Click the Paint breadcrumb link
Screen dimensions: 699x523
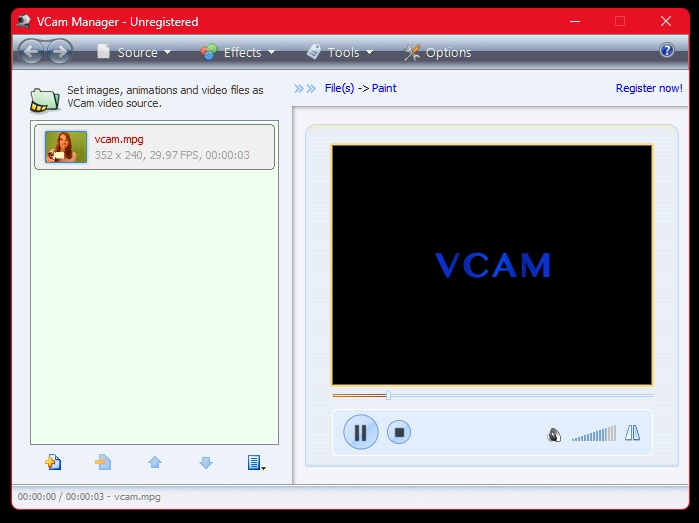pos(384,88)
